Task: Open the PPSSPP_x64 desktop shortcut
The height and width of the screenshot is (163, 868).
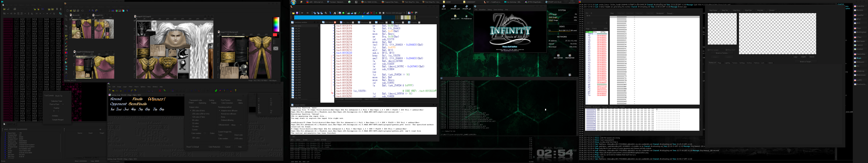Action: pyautogui.click(x=456, y=7)
